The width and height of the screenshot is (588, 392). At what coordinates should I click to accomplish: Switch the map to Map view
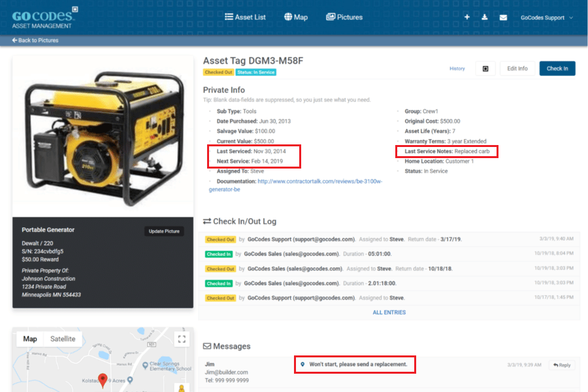(30, 338)
